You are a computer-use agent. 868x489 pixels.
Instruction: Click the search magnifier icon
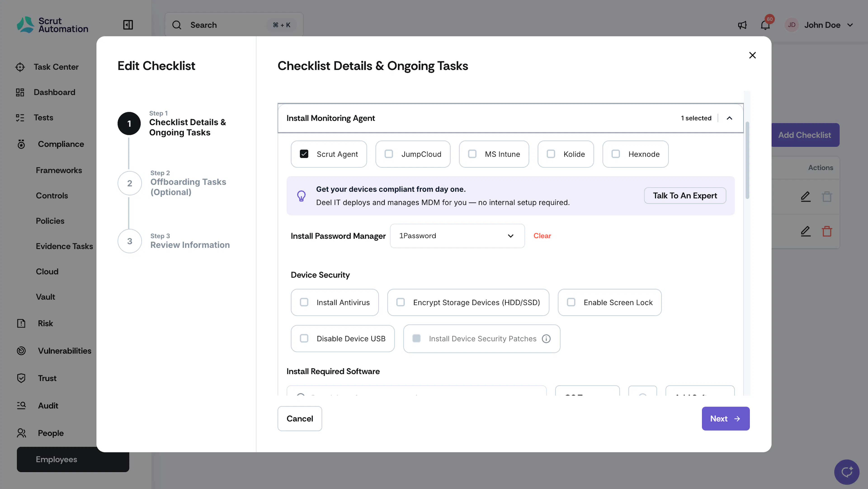(x=177, y=25)
